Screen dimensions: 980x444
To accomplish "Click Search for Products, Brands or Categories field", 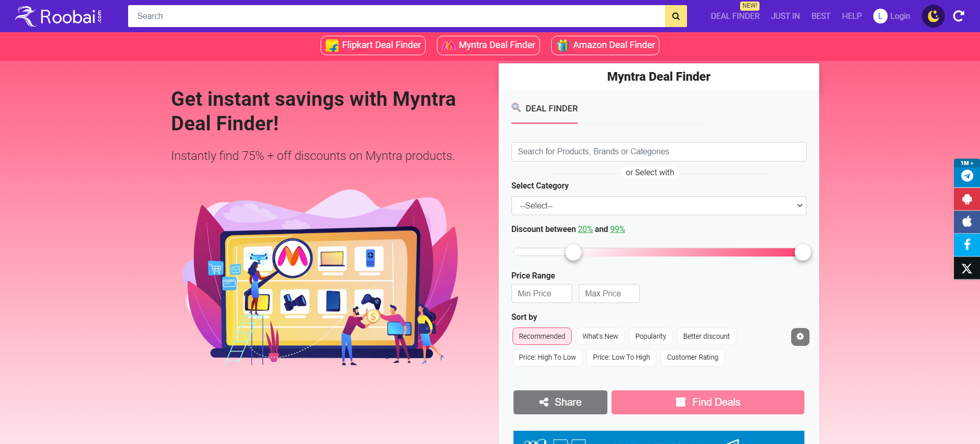I will click(659, 152).
